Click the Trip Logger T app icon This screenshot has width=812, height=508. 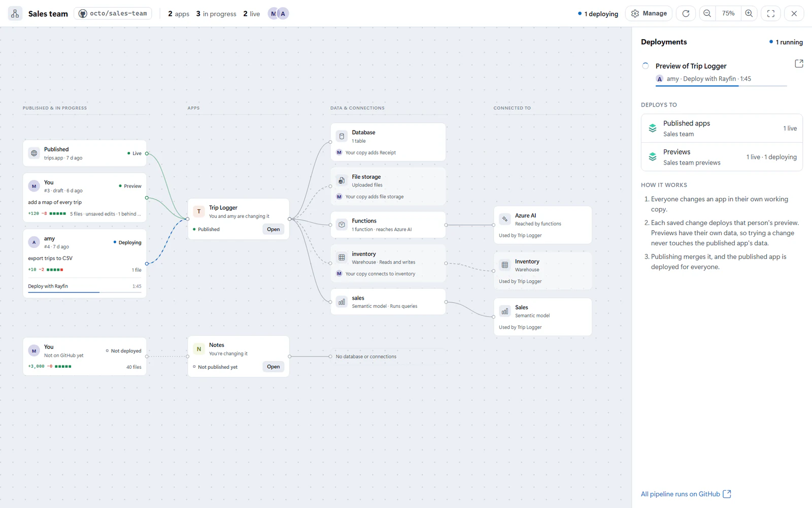199,211
